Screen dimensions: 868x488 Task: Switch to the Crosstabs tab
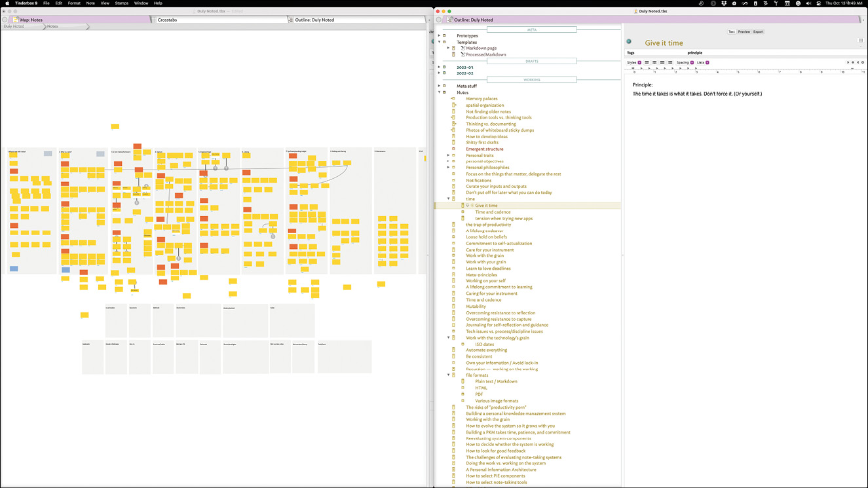[x=168, y=20]
